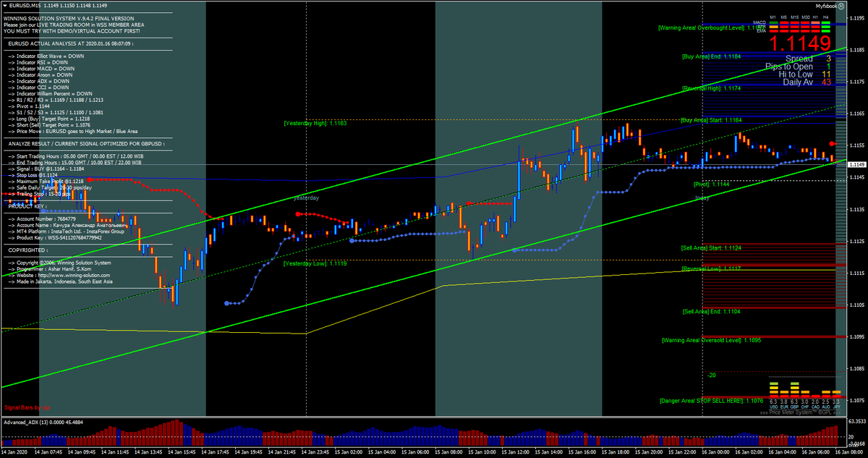Click the 1.1195 price axis label
Image resolution: width=868 pixels, height=458 pixels.
[857, 18]
